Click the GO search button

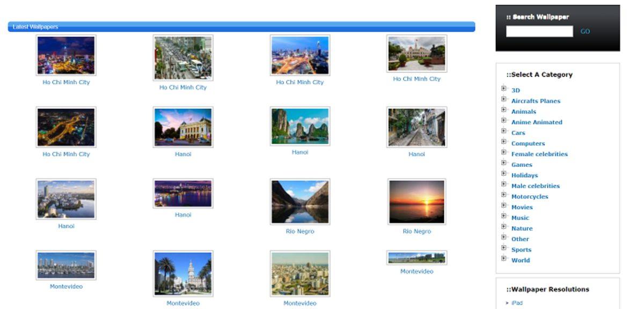pyautogui.click(x=585, y=32)
